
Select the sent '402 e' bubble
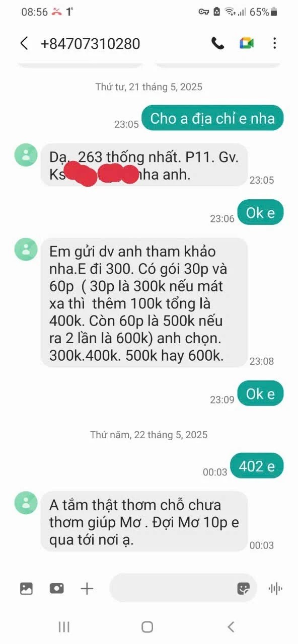(x=257, y=466)
